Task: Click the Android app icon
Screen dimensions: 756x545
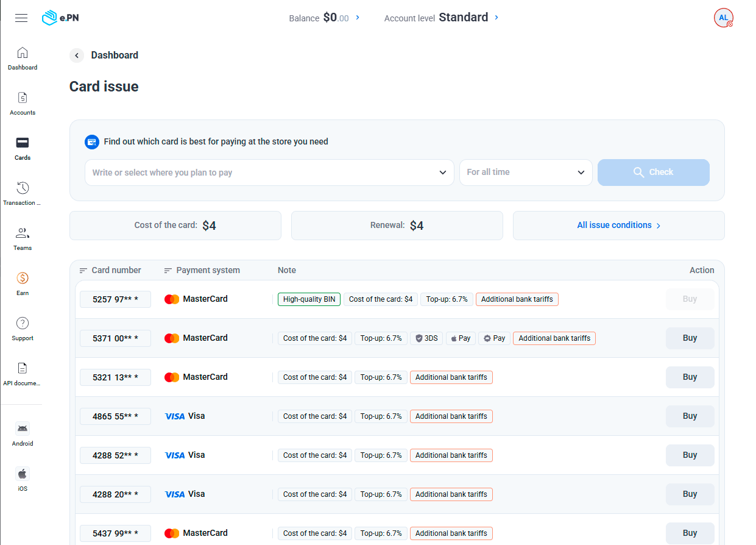Action: click(23, 429)
